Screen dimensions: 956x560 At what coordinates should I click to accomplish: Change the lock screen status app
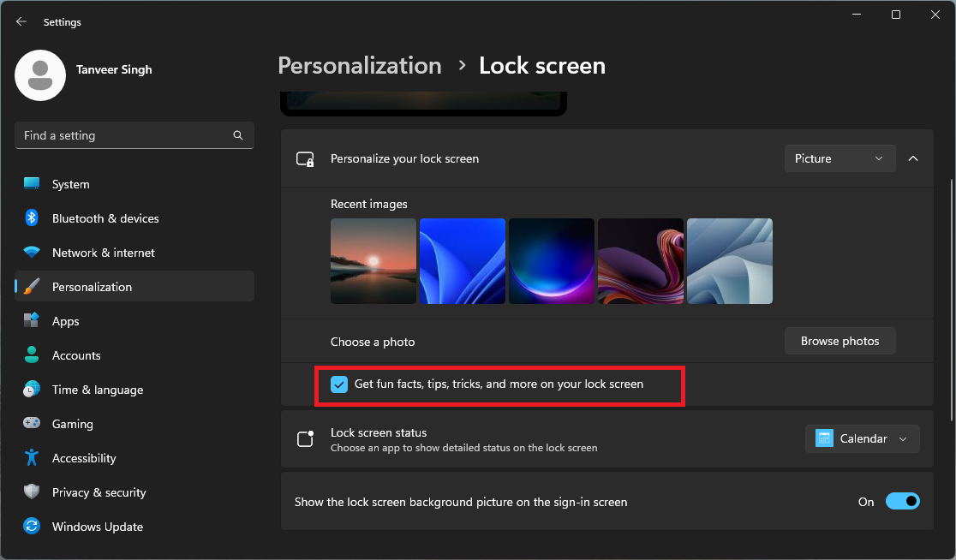coord(862,438)
